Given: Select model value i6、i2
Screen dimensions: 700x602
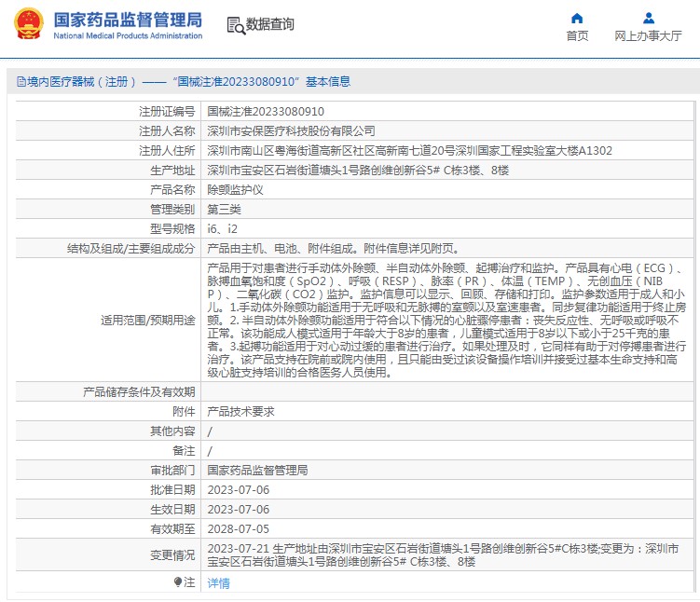Looking at the screenshot, I should 222,229.
